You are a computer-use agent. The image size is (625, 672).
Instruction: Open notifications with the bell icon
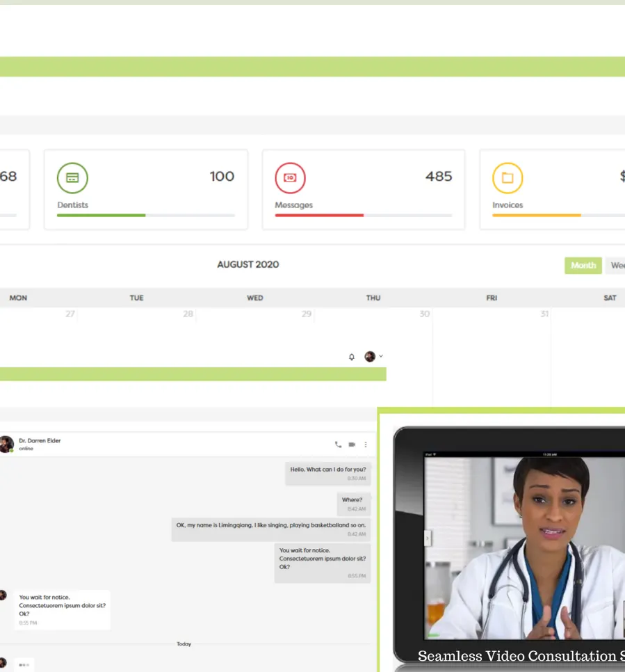[x=352, y=357]
